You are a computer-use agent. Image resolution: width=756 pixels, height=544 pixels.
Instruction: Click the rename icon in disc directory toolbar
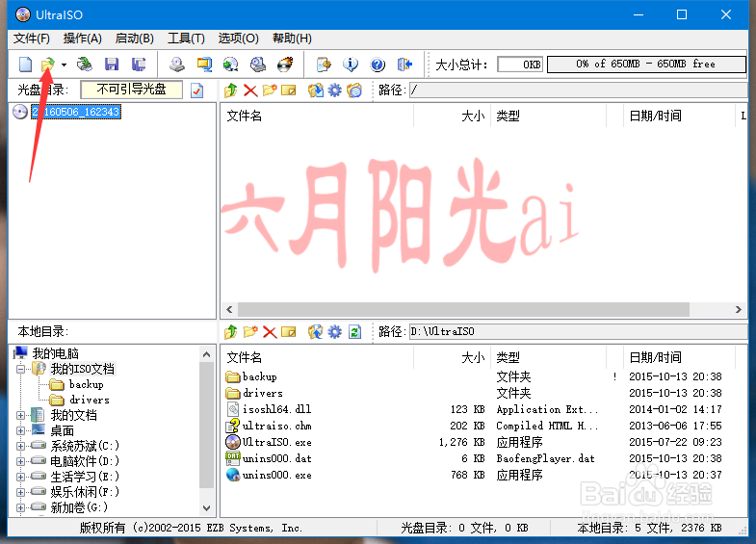(x=289, y=91)
